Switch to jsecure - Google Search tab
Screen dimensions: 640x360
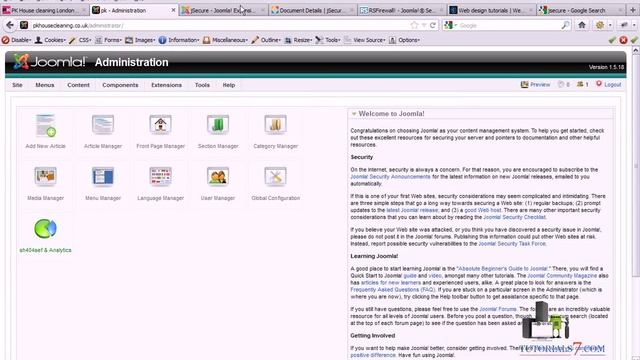pos(580,10)
